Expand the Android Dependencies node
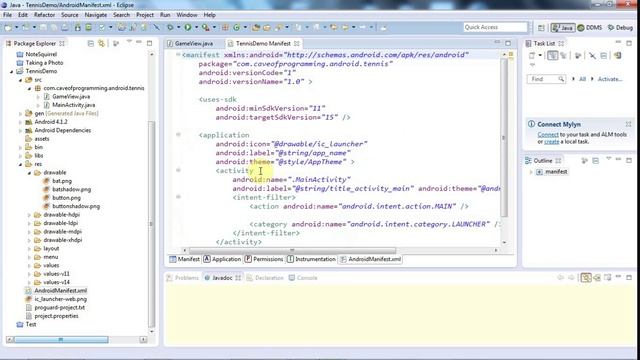640x360 pixels. 20,131
